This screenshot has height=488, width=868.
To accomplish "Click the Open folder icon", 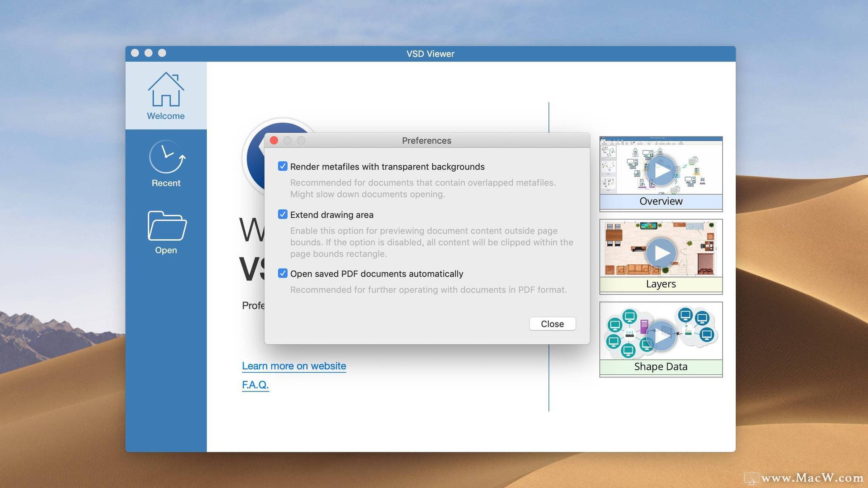I will 167,225.
